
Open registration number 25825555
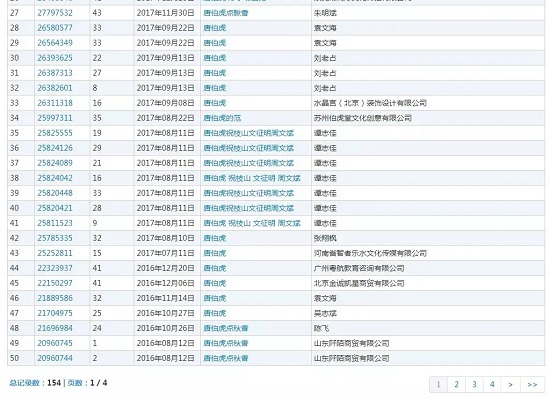tap(55, 133)
